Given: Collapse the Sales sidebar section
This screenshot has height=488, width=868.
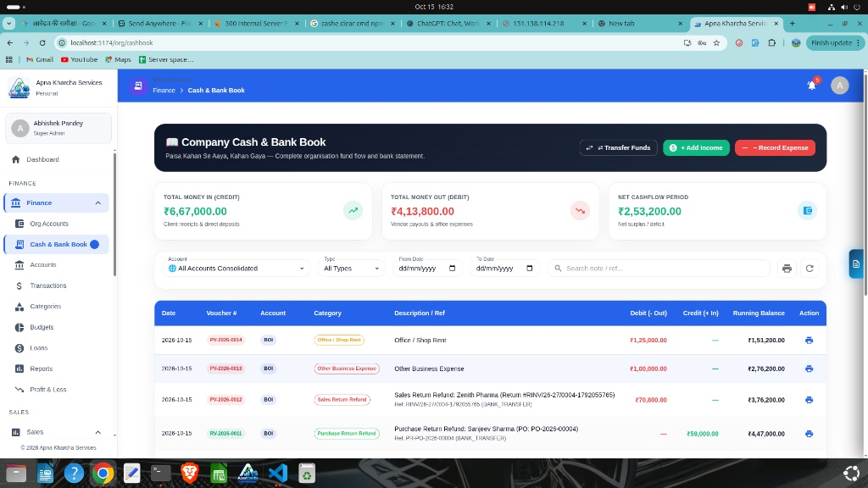Looking at the screenshot, I should point(98,432).
